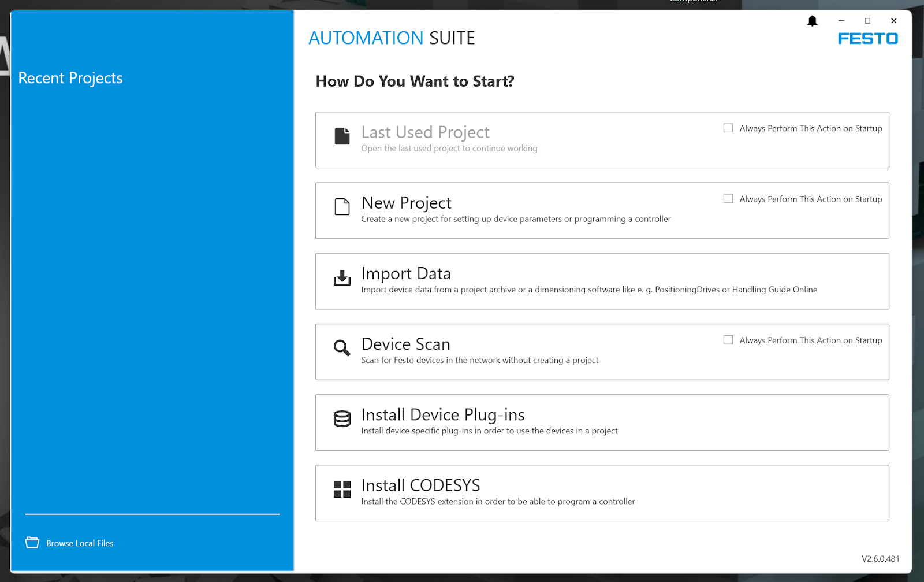This screenshot has width=924, height=582.
Task: Click 'Create a new project for setting up' description
Action: (516, 219)
